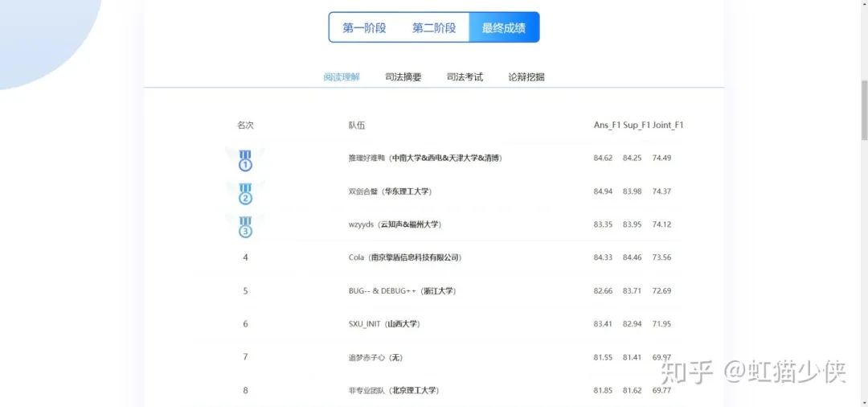Switch to the 第二阶段 stage tab
The width and height of the screenshot is (868, 407).
point(434,27)
